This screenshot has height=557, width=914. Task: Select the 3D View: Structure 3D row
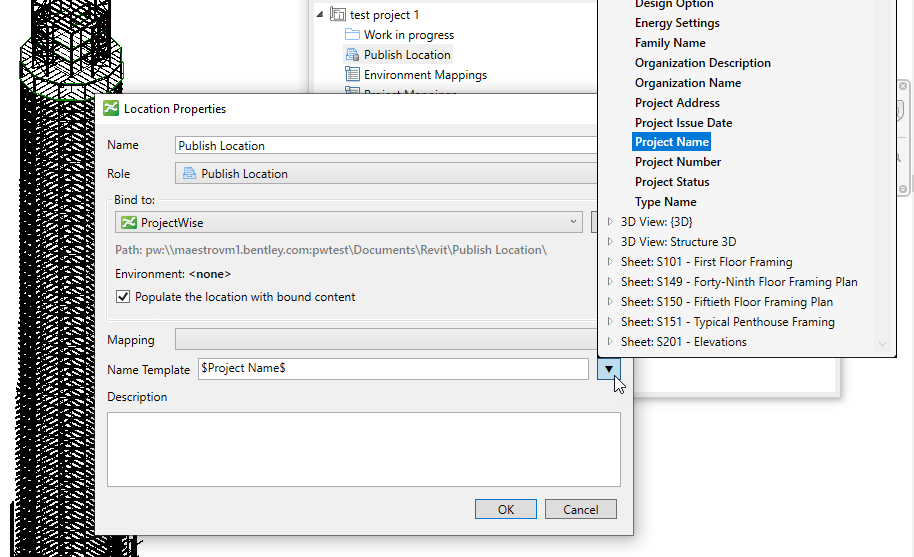click(x=679, y=242)
